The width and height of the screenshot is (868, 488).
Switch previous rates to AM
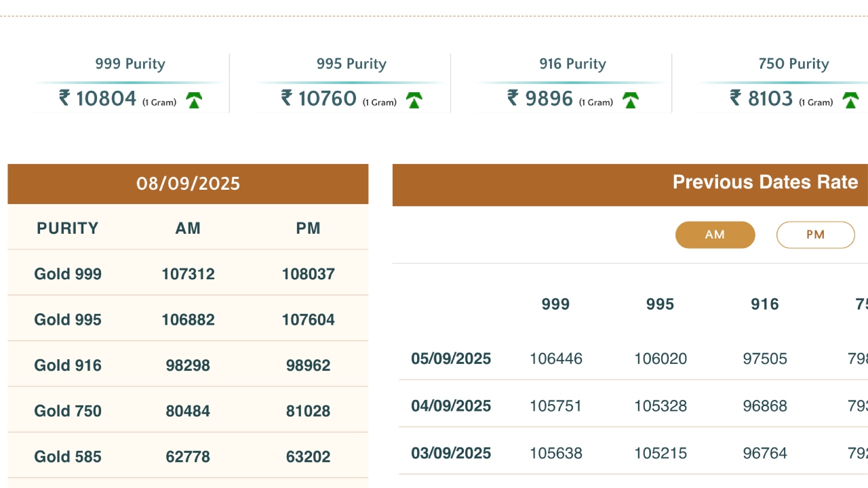(x=715, y=235)
